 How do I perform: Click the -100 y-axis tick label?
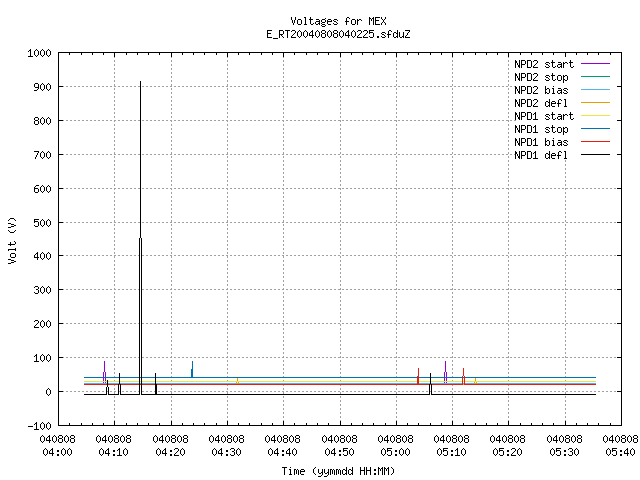[39, 426]
